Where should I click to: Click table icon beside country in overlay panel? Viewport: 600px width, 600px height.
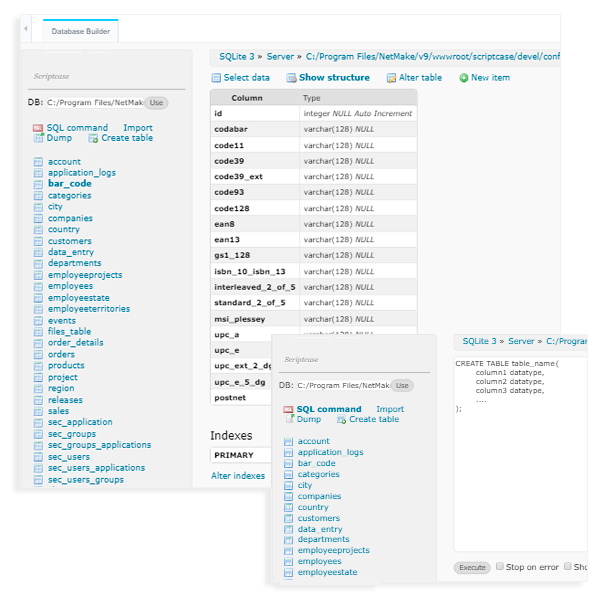click(289, 508)
